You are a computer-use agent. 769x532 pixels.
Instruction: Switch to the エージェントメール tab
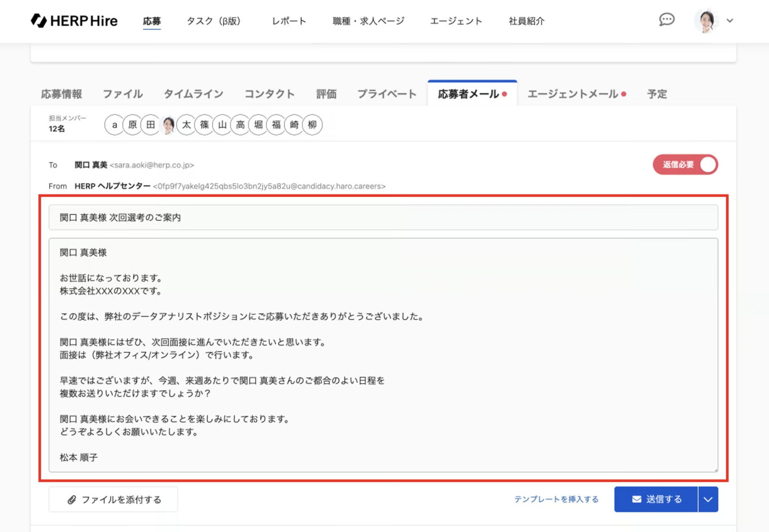click(x=576, y=94)
